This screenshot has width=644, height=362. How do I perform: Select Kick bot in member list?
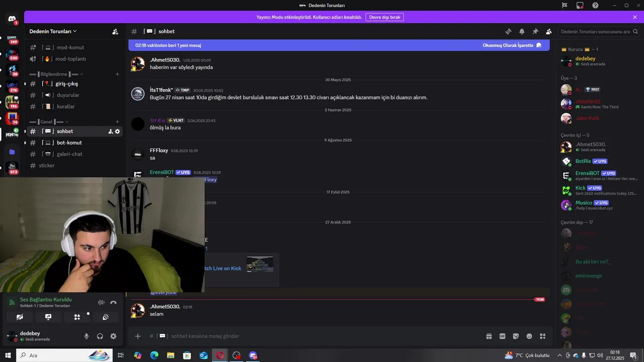point(599,190)
